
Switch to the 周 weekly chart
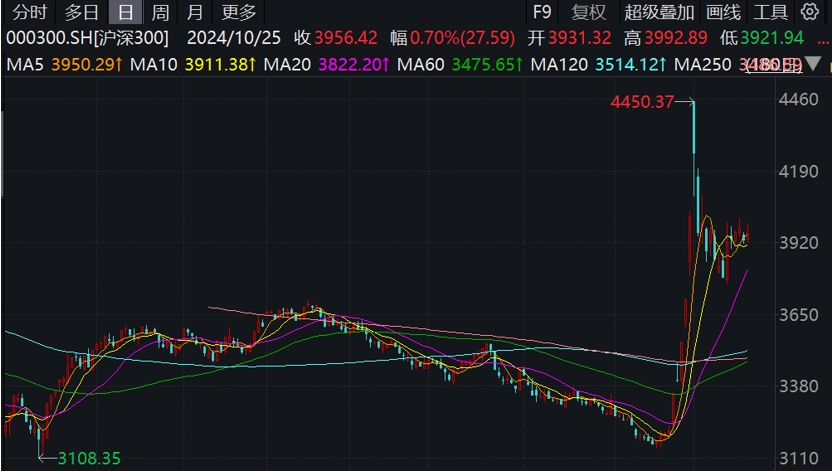(x=160, y=12)
